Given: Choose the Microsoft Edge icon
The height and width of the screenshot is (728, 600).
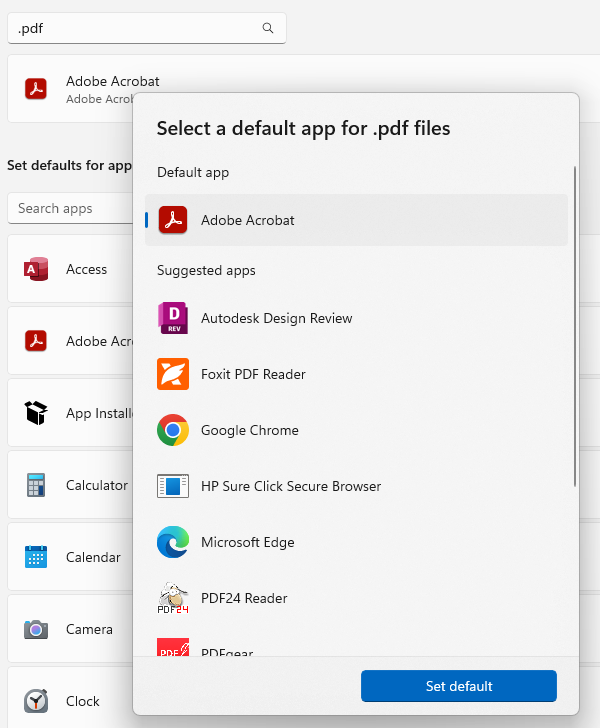Looking at the screenshot, I should point(173,542).
